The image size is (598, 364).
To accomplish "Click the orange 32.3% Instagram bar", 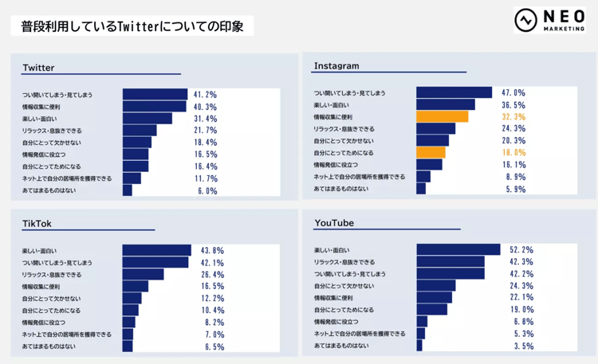I will click(x=443, y=116).
